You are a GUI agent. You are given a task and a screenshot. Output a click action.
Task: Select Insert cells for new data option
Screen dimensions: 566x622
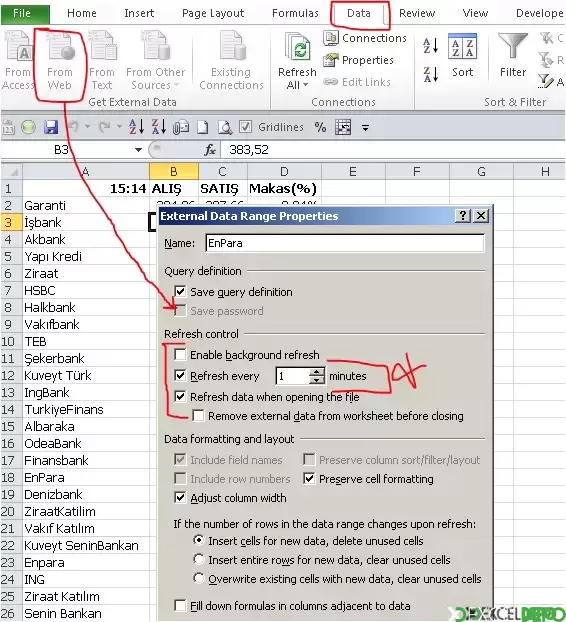[198, 540]
